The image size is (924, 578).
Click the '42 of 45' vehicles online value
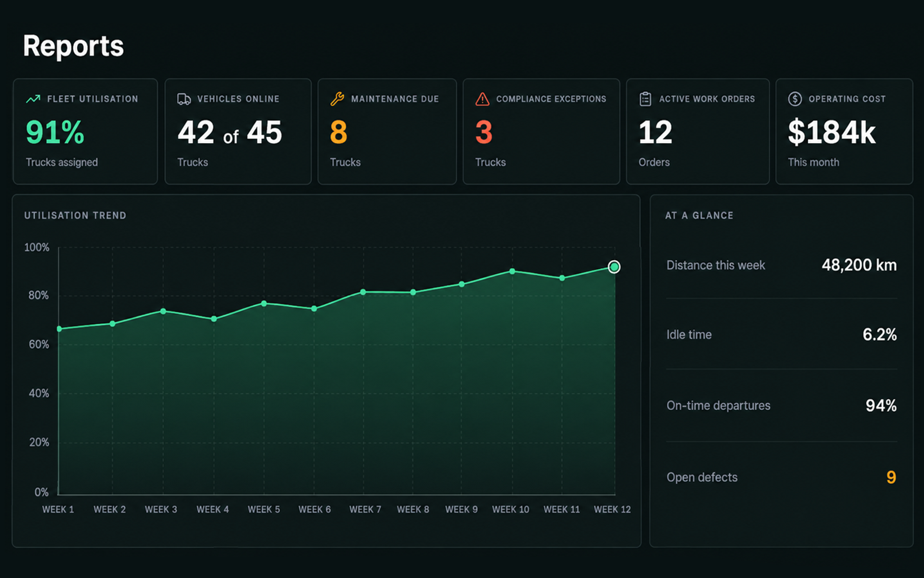coord(230,132)
